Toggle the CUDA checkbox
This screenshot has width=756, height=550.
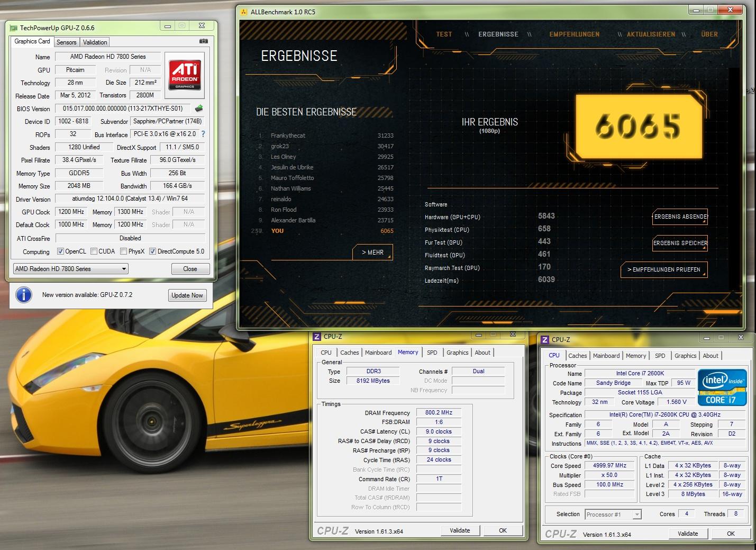click(x=94, y=251)
